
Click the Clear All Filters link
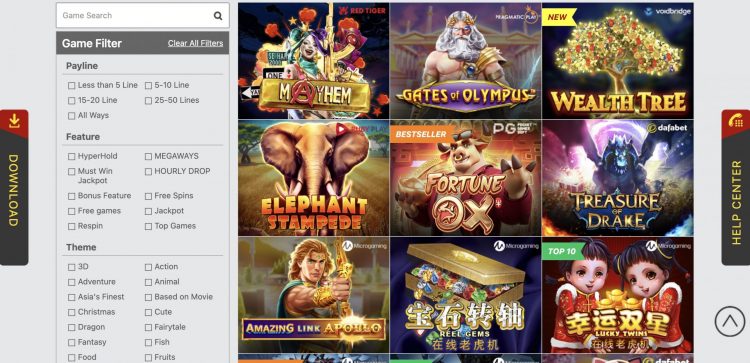coord(195,43)
